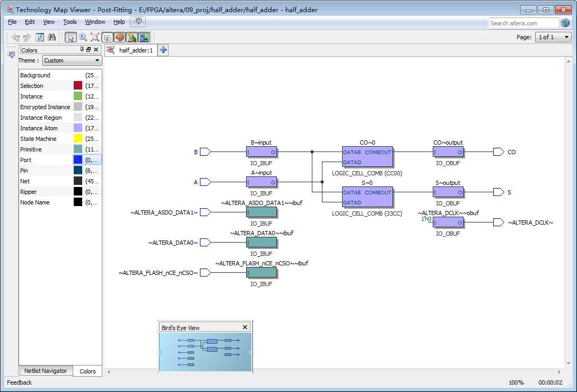Pin the Colors panel
This screenshot has height=392, width=577.
point(82,50)
